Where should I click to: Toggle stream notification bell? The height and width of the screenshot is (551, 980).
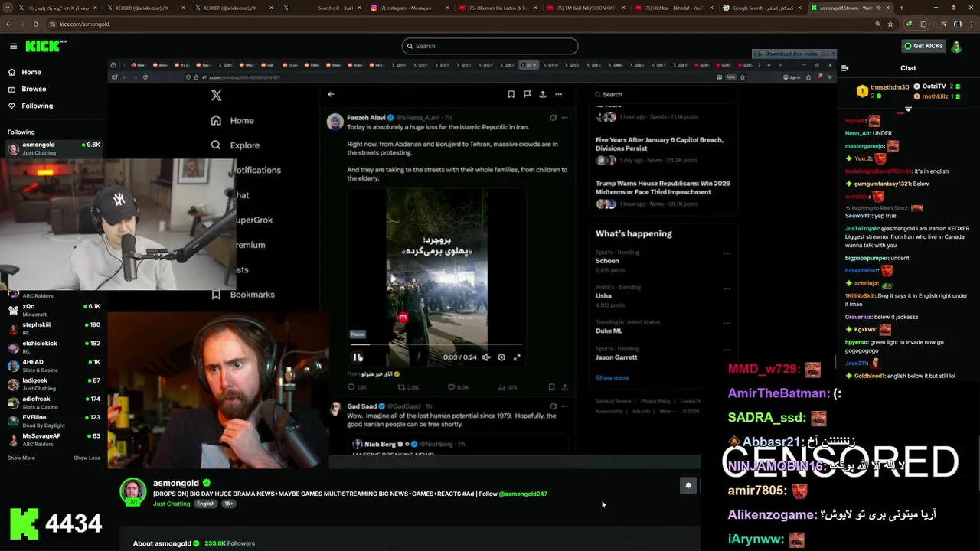(x=688, y=485)
